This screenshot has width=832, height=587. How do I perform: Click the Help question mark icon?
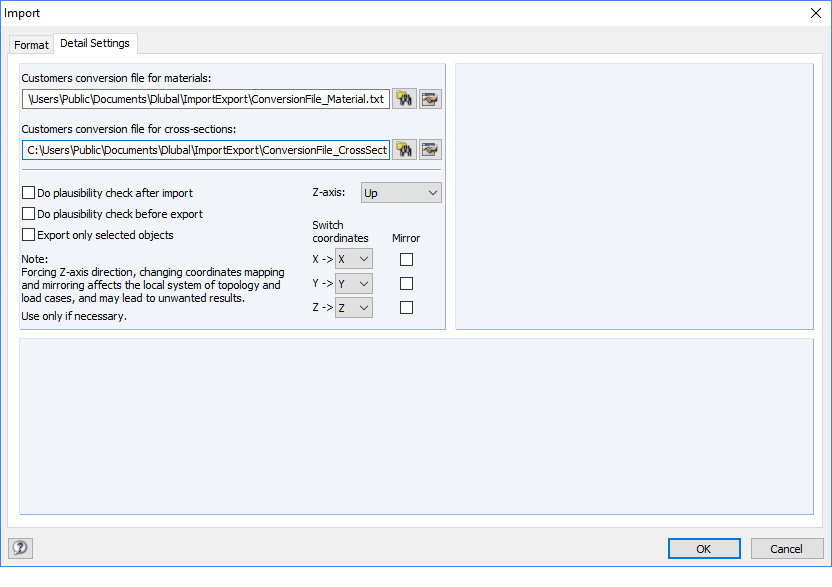coord(20,548)
